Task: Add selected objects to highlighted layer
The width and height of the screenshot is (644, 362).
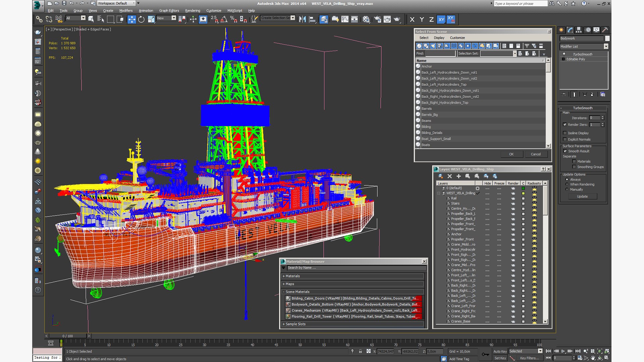Action: 459,176
